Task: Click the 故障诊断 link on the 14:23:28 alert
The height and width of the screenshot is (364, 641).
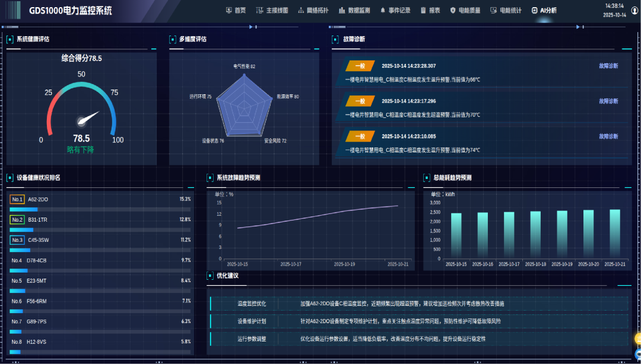Action: point(608,66)
